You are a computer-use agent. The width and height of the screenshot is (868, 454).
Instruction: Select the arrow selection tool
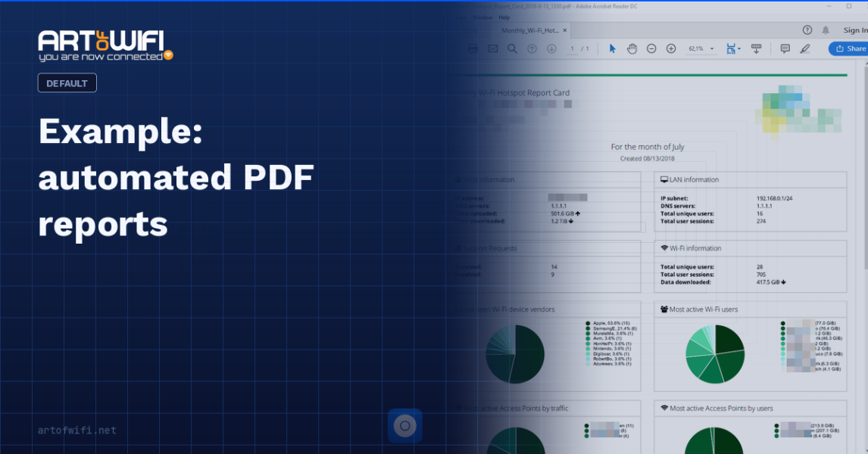pos(612,48)
